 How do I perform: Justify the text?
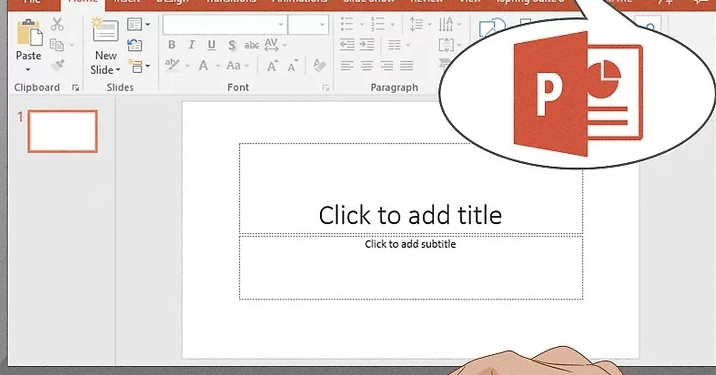pyautogui.click(x=406, y=66)
